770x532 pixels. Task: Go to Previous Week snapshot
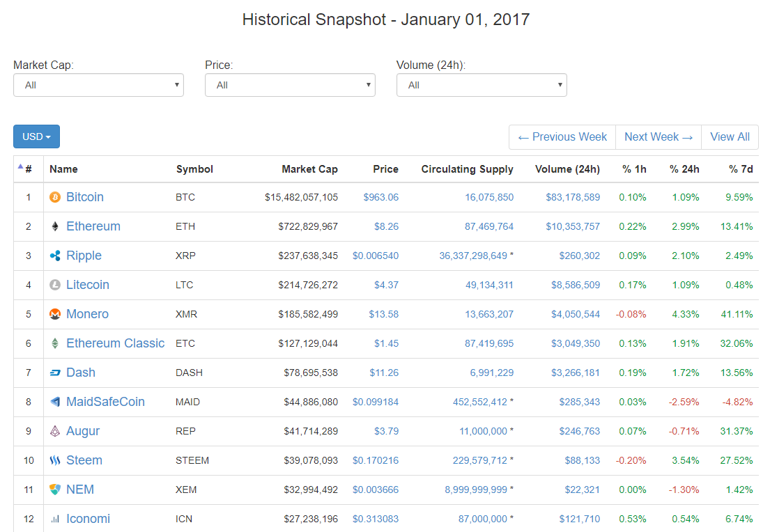pyautogui.click(x=562, y=137)
